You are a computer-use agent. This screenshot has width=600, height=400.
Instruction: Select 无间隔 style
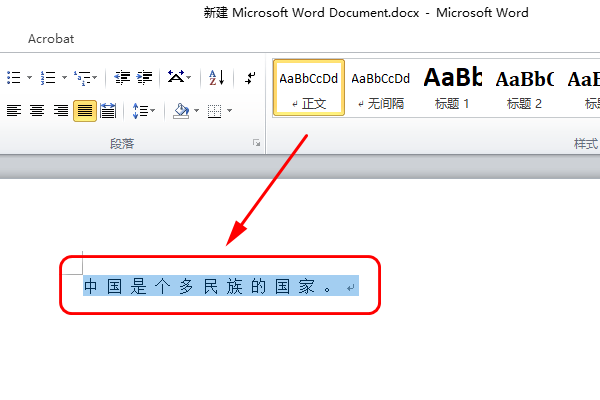[x=380, y=88]
